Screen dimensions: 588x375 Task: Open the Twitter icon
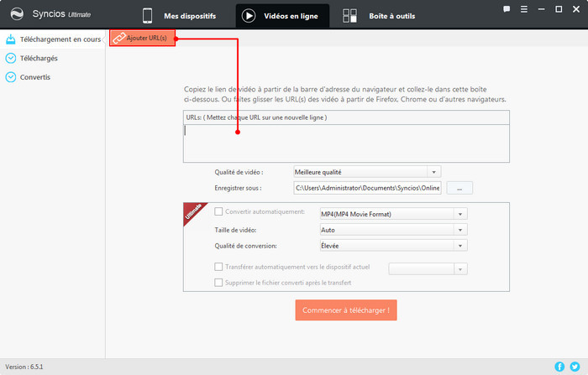(575, 367)
